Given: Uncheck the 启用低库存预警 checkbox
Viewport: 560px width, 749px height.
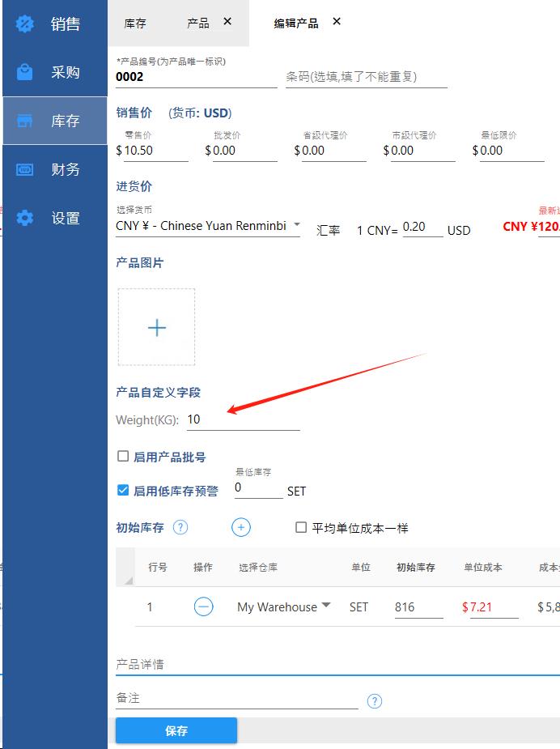Looking at the screenshot, I should (123, 490).
